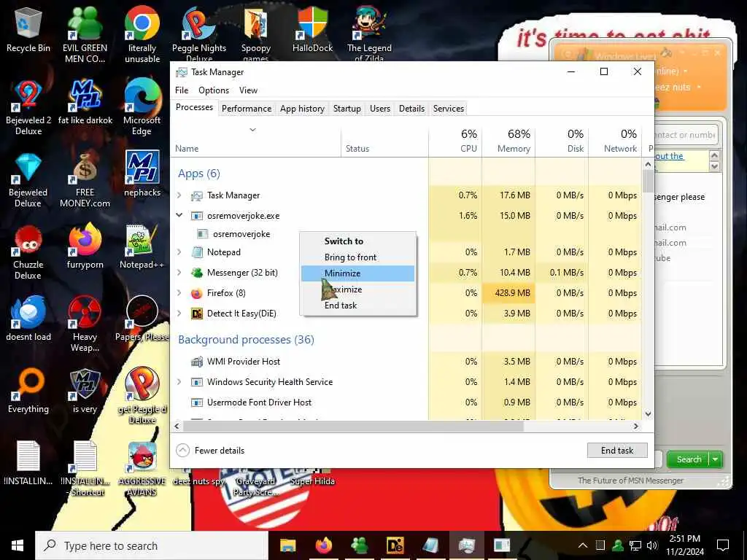Open the Search button dropdown arrow in Messenger
This screenshot has height=560, width=747.
point(716,459)
